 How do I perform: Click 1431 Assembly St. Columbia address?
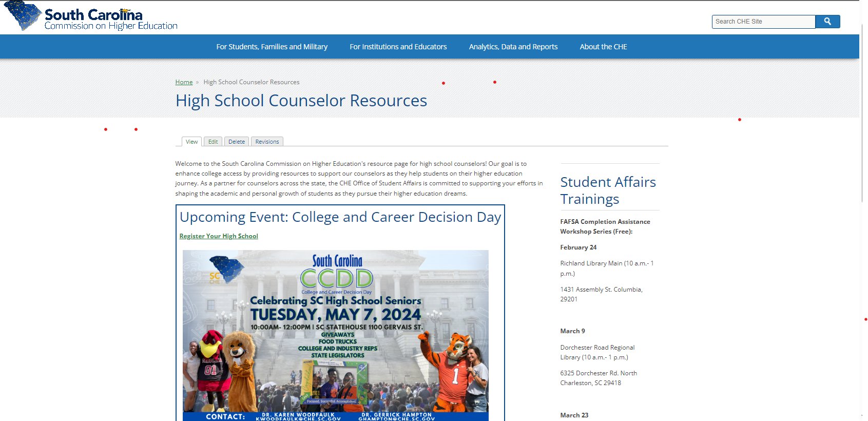[601, 294]
